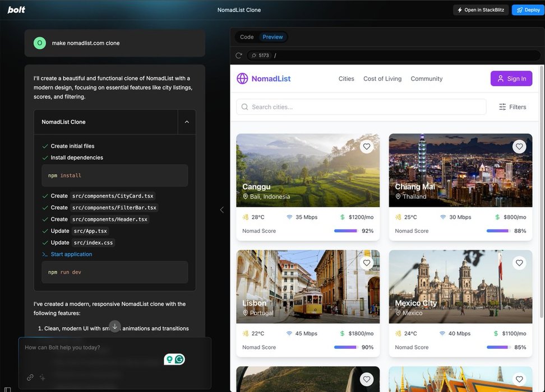The image size is (545, 392).
Task: Toggle the sidebar panel icon at bottom-left
Action: (7, 389)
